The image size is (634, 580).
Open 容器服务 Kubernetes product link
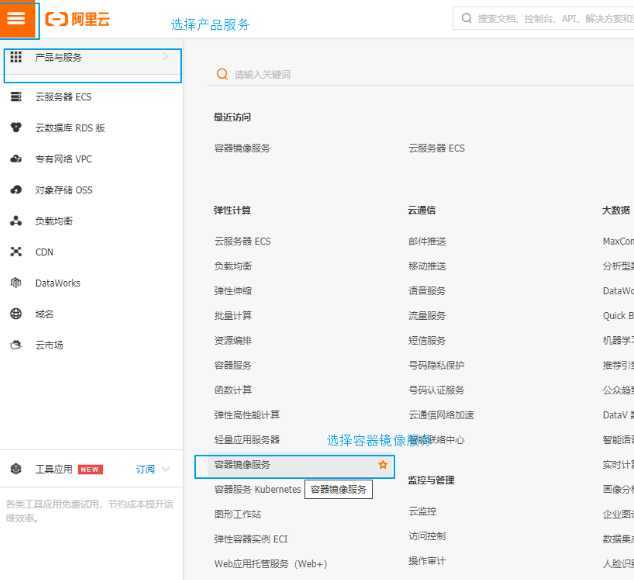(258, 489)
